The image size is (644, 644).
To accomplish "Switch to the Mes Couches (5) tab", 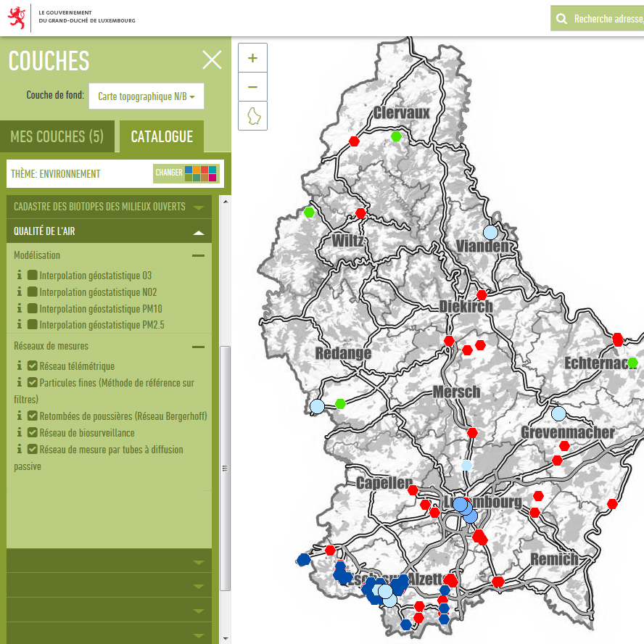I will 57,137.
